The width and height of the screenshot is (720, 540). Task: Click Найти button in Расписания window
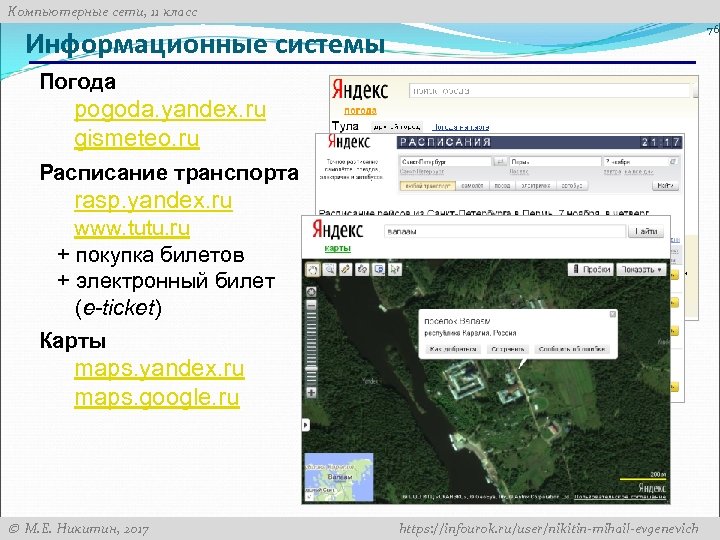[665, 186]
